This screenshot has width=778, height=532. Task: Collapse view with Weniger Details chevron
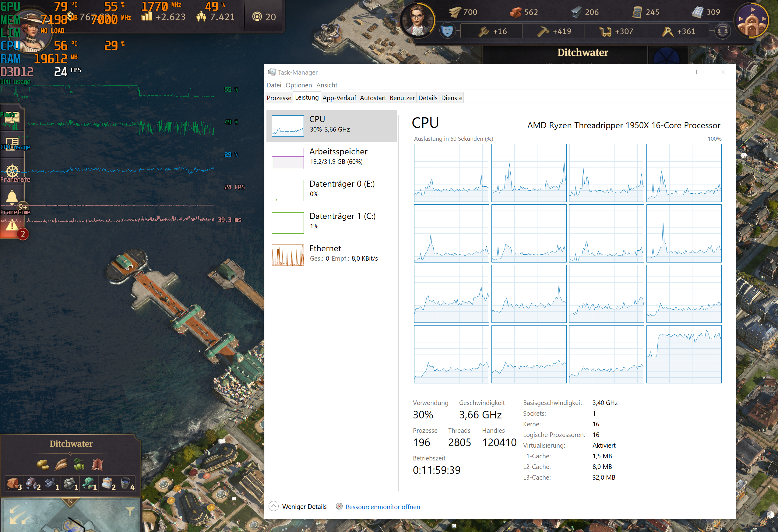273,506
